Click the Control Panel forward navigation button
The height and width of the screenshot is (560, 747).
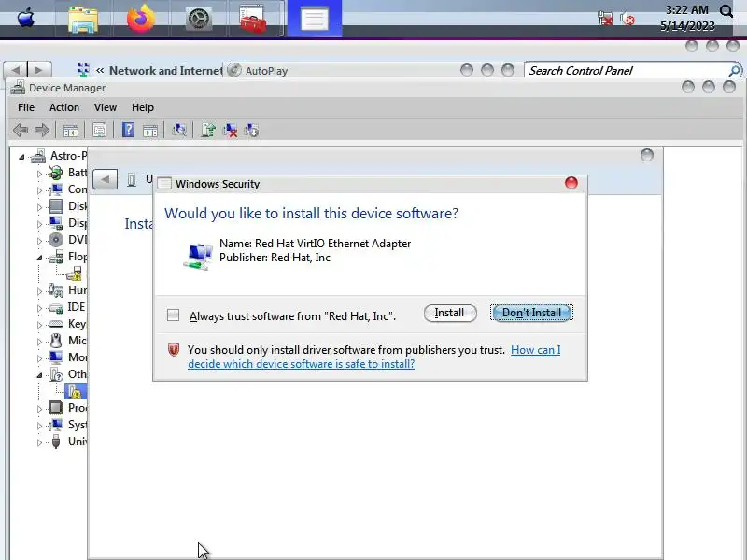click(x=39, y=70)
